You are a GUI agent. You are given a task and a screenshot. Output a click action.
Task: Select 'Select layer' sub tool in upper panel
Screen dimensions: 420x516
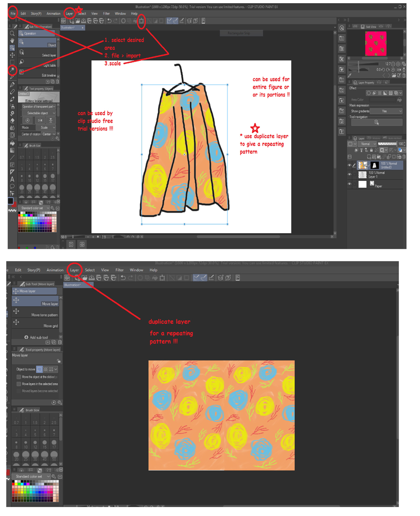click(38, 53)
